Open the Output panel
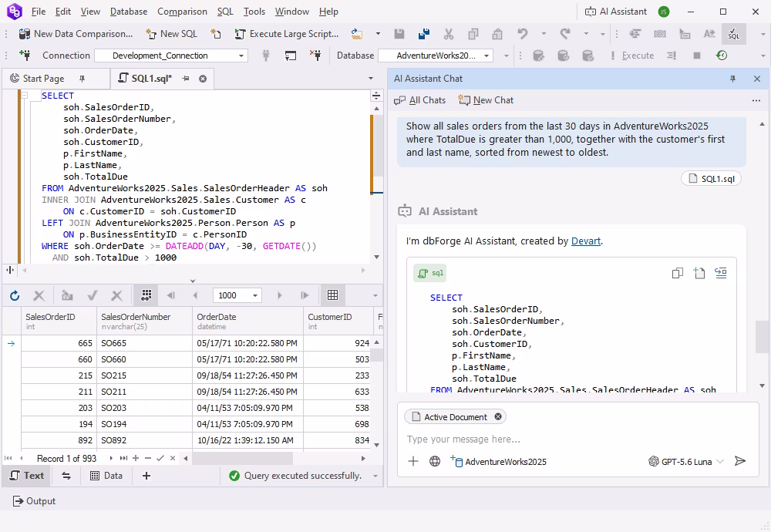Viewport: 771px width, 532px height. coord(34,501)
